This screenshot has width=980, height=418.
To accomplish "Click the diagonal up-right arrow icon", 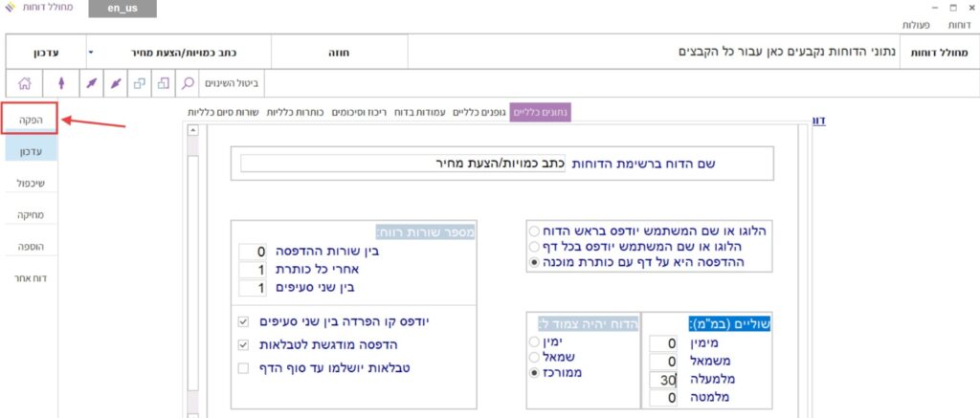I will coord(91,83).
